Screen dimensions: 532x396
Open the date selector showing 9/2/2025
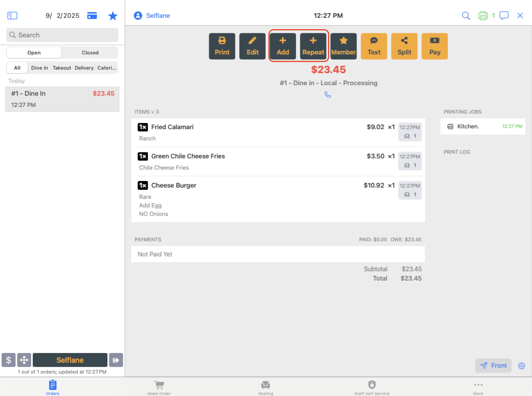62,15
